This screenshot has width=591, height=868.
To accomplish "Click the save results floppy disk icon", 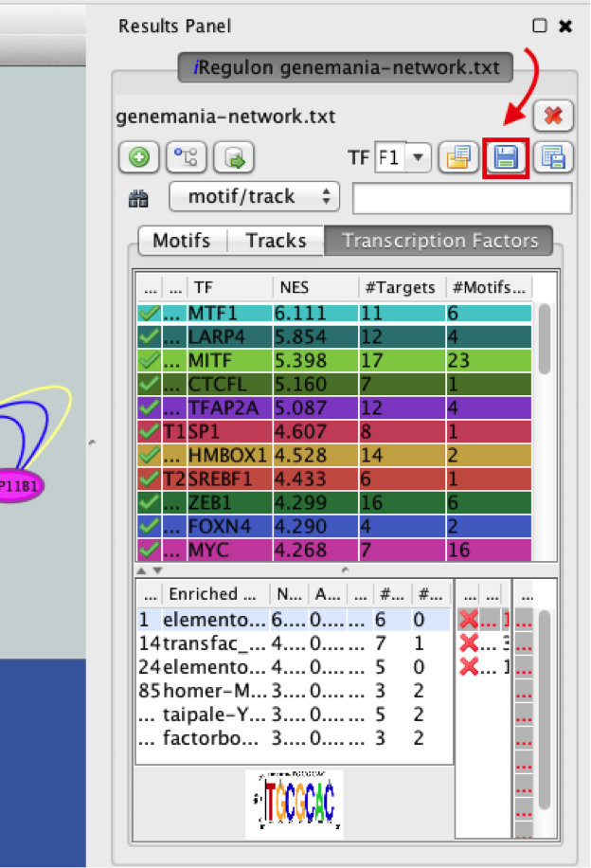I will click(x=505, y=158).
